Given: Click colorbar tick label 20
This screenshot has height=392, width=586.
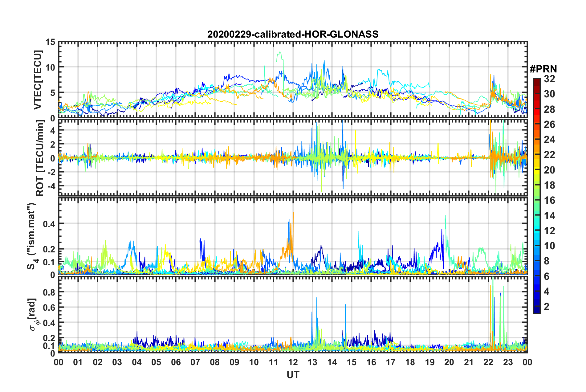Looking at the screenshot, I should (549, 170).
